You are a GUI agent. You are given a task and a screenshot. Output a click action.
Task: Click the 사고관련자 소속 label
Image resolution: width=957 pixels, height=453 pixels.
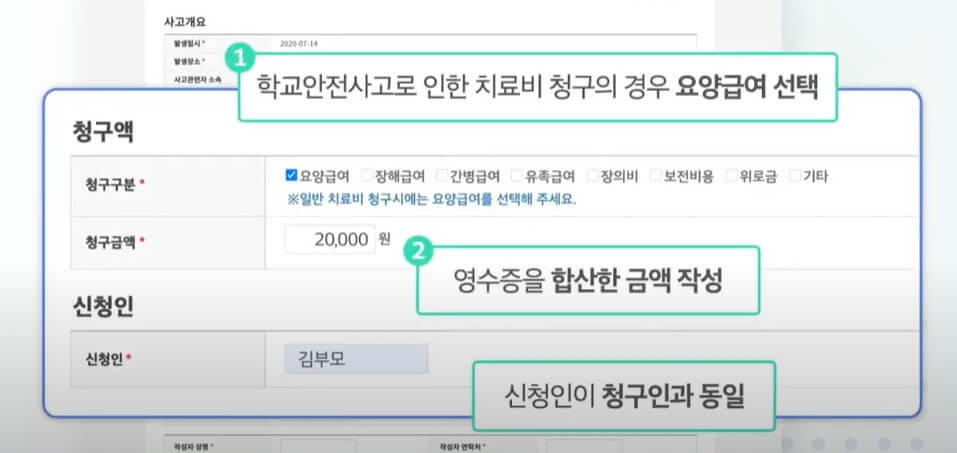coord(198,80)
